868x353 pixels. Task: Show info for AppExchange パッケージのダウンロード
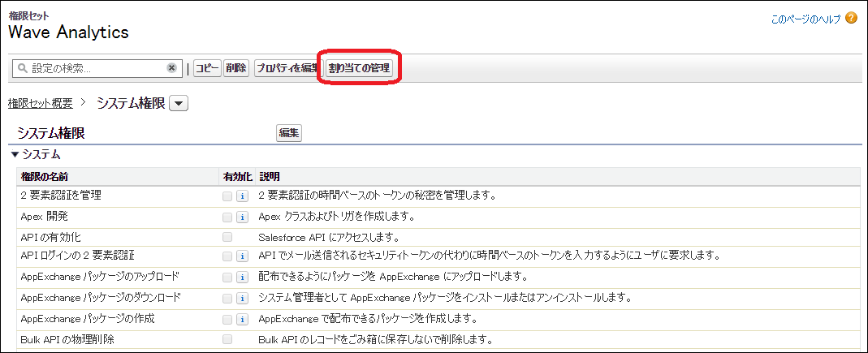[x=242, y=299]
